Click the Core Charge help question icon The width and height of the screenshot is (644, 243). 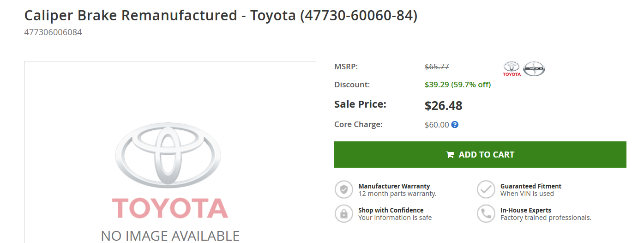tap(455, 124)
